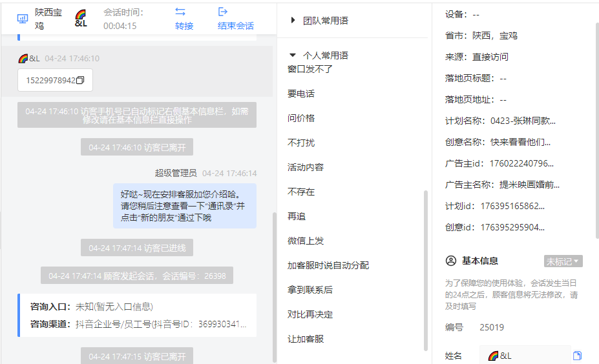Click the 陕西宝鸡 visitor location label

point(48,19)
